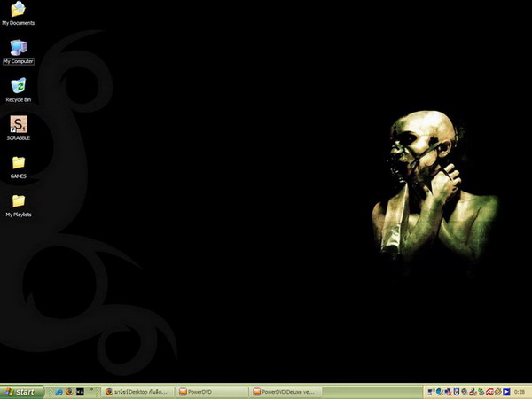
Task: Switch to PowerDVD Deluxe taskbar window
Action: pos(285,392)
